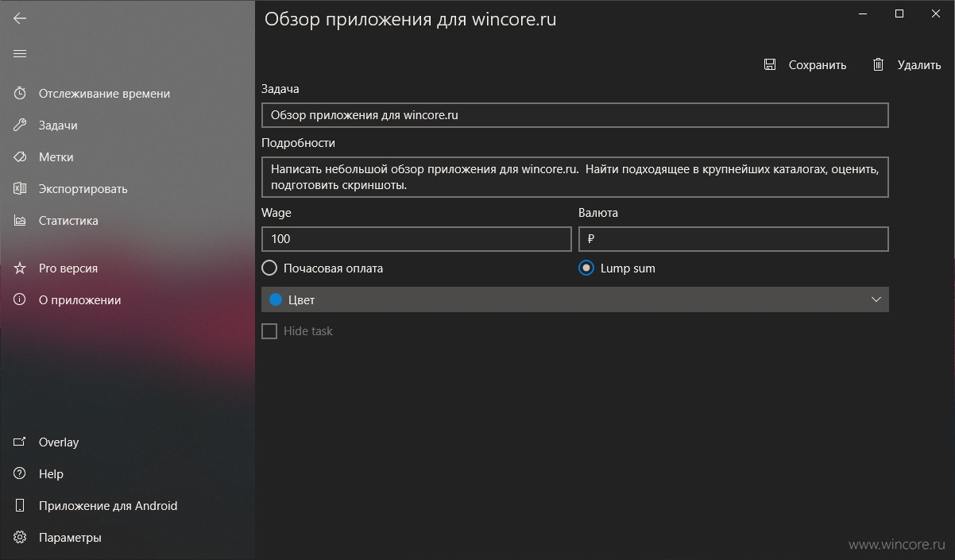This screenshot has height=560, width=955.
Task: Click the time tracking stopwatch icon
Action: [x=21, y=93]
